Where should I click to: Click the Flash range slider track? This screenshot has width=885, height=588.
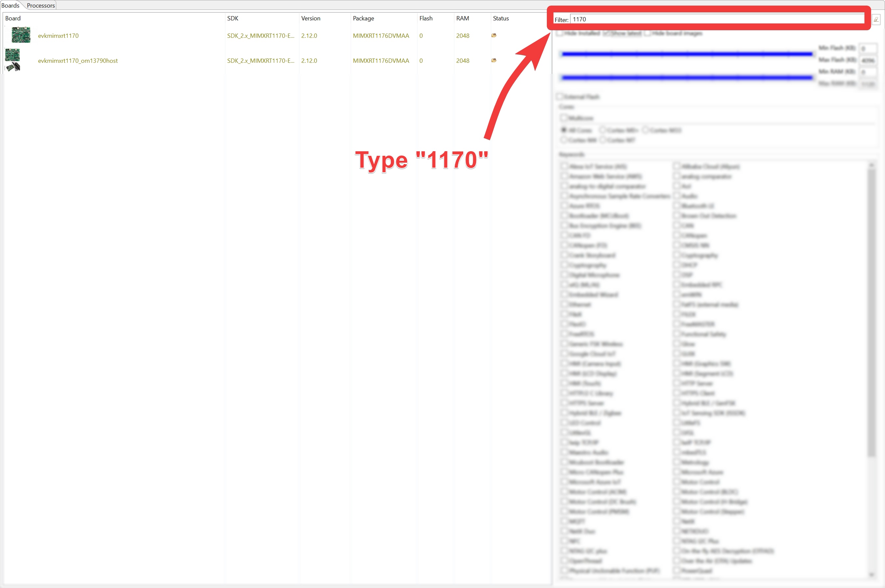[687, 54]
